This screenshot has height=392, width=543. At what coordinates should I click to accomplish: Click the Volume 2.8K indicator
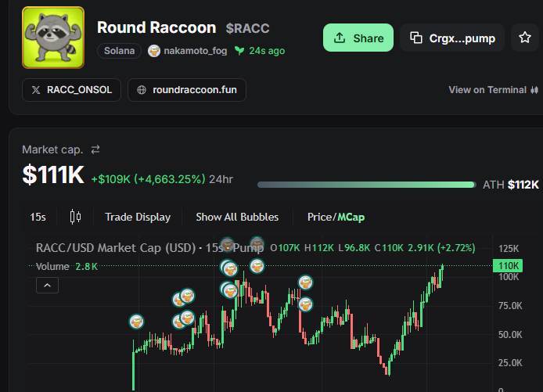[x=67, y=266]
